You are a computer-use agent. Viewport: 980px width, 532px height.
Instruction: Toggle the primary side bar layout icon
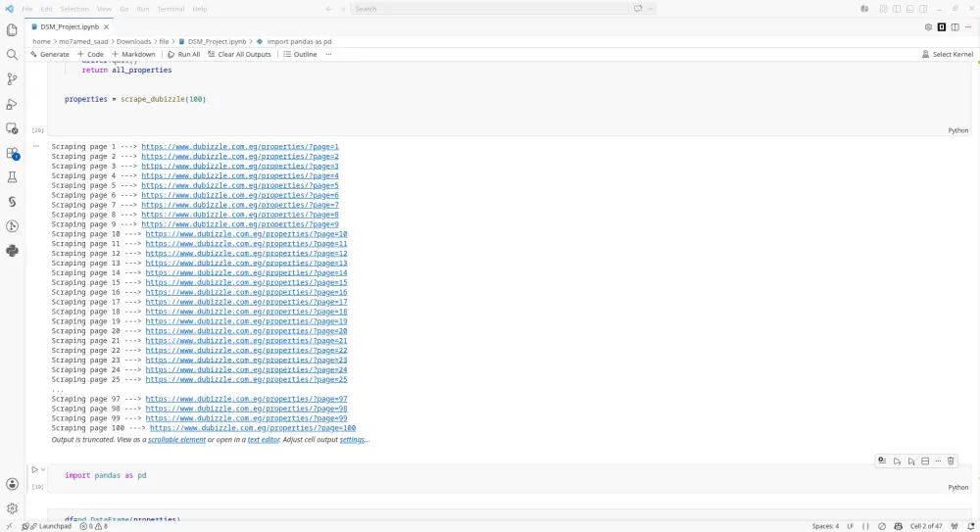click(897, 9)
